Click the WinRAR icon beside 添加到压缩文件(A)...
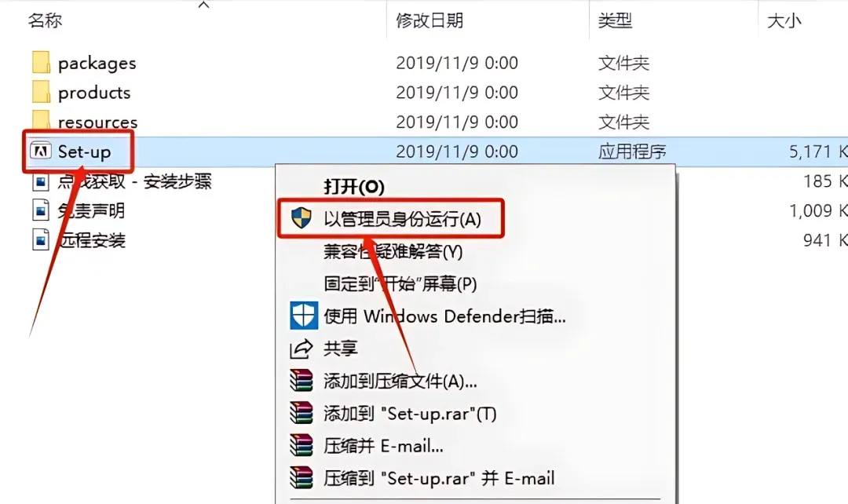Screen dimensions: 848x504 click(302, 381)
